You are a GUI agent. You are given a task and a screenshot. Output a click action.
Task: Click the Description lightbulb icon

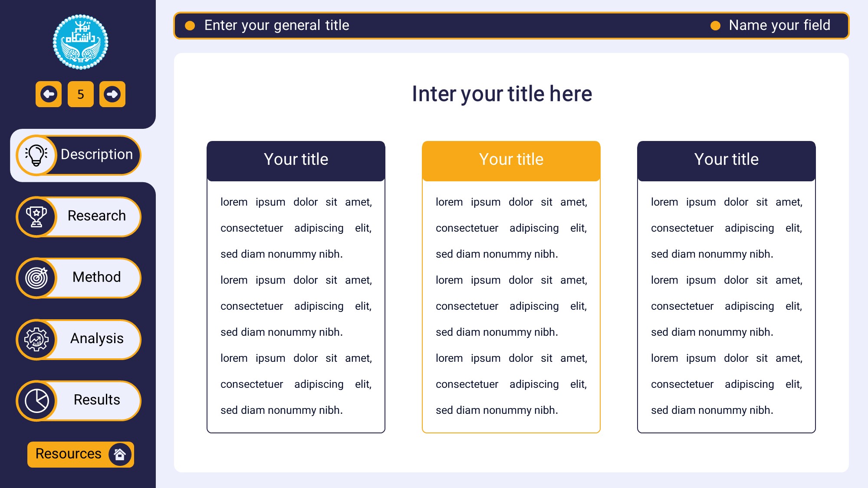37,155
